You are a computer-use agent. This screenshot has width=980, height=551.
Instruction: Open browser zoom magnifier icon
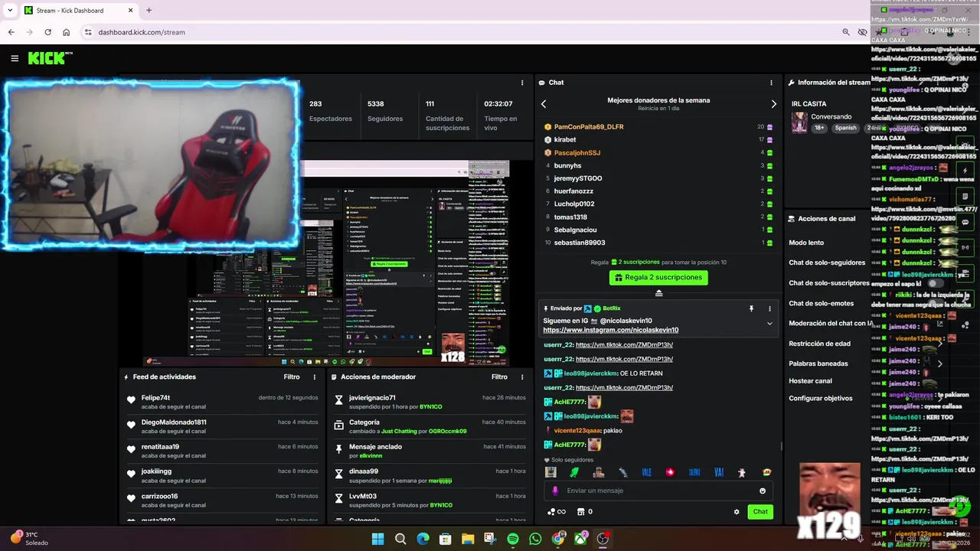pyautogui.click(x=845, y=32)
